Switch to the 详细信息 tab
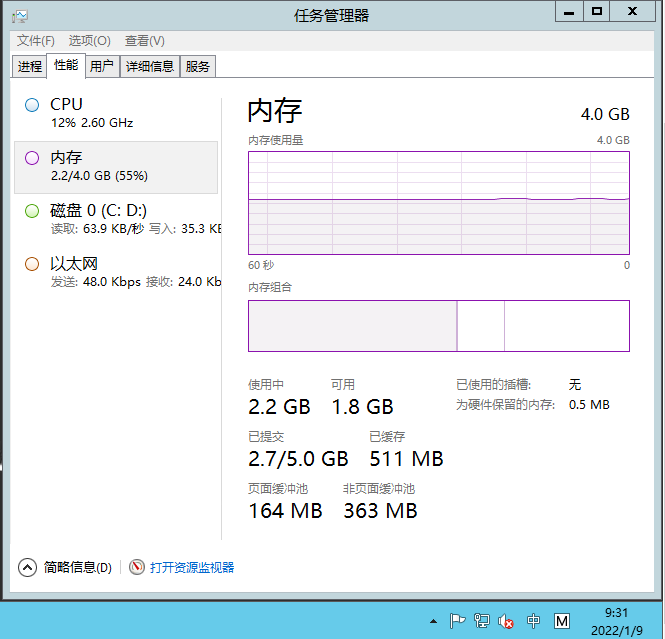Viewport: 665px width, 639px height. (x=150, y=67)
